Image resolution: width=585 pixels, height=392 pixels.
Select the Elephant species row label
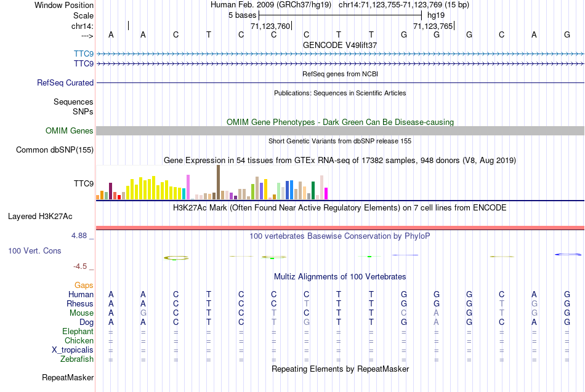pyautogui.click(x=78, y=331)
